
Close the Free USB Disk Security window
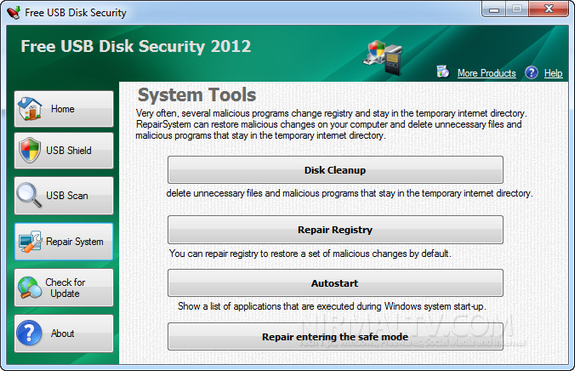pyautogui.click(x=549, y=9)
